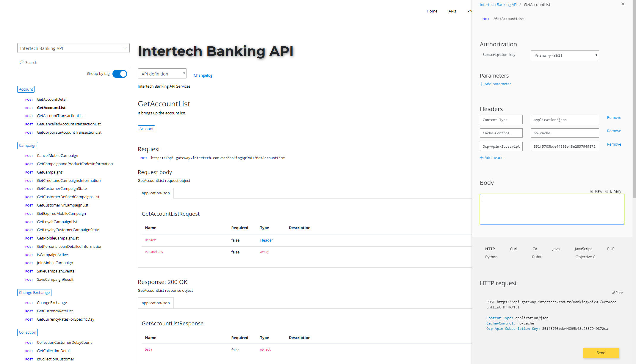Open the Subscription key Primary-851f dropdown

point(564,56)
